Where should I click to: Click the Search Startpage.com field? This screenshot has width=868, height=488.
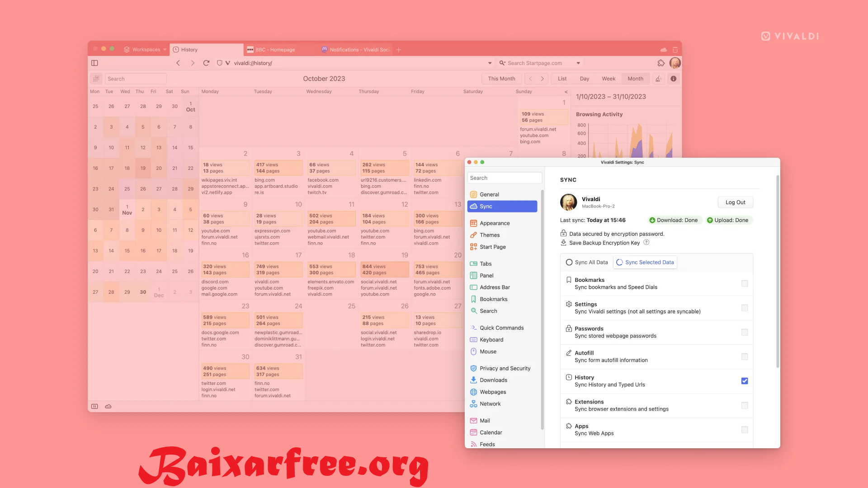pos(539,63)
